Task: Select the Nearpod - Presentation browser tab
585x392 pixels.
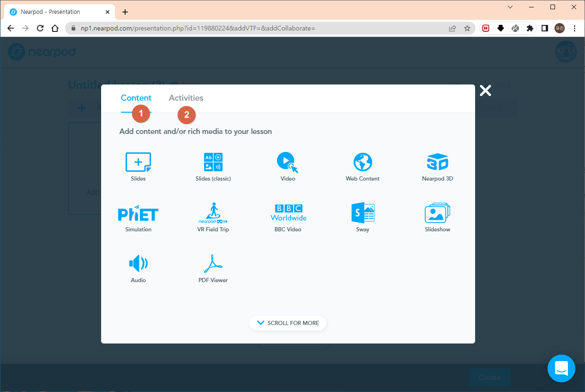Action: [x=60, y=12]
